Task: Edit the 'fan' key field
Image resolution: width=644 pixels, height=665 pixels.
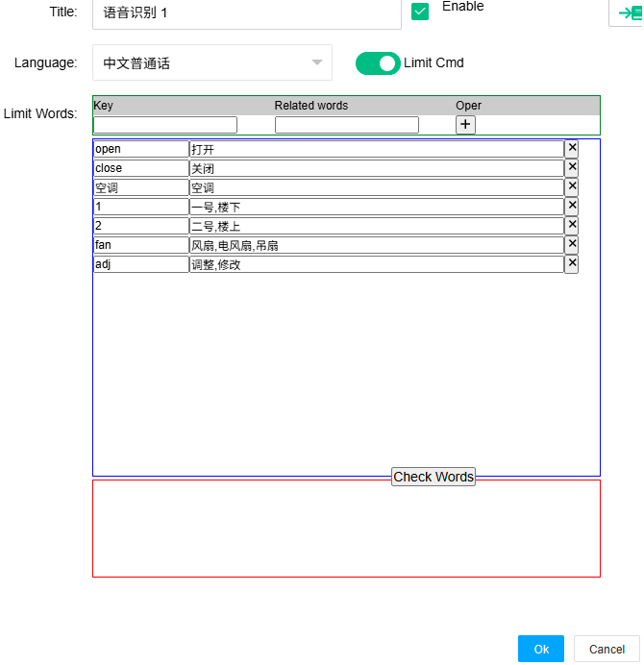Action: pyautogui.click(x=141, y=245)
